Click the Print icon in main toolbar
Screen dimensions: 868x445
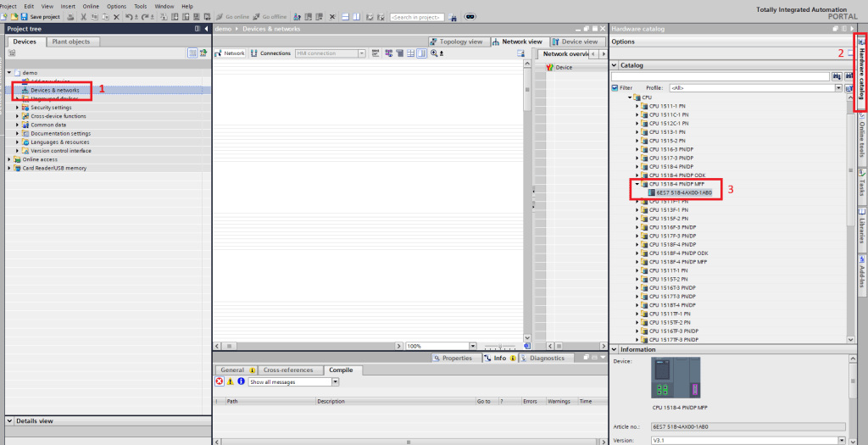point(71,17)
